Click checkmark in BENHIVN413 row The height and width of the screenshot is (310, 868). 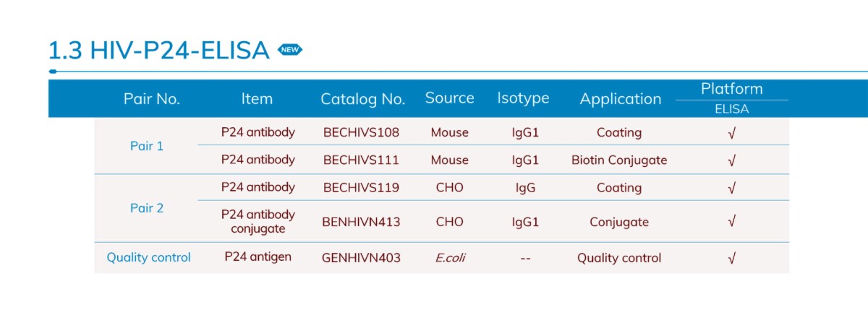click(x=731, y=222)
